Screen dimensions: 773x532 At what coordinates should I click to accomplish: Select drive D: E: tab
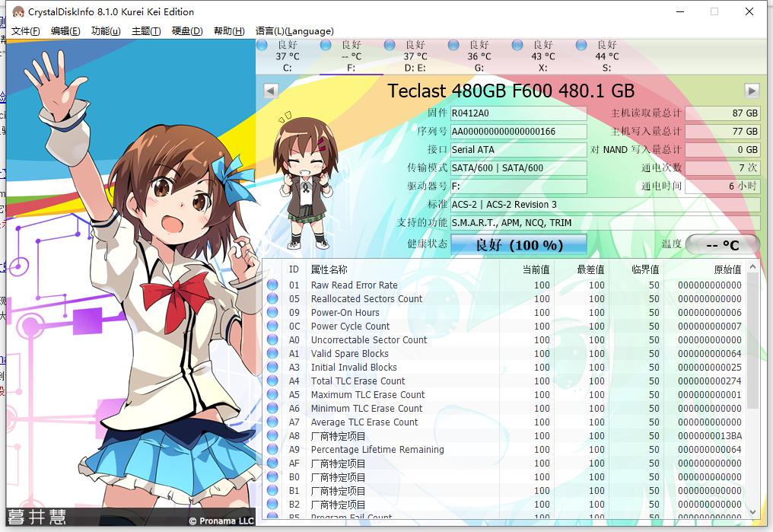coord(415,56)
